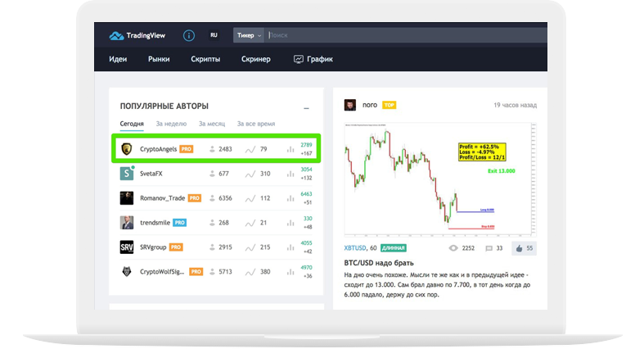Click Romanov_Trade ideas chart icon
This screenshot has width=644, height=358.
point(250,198)
